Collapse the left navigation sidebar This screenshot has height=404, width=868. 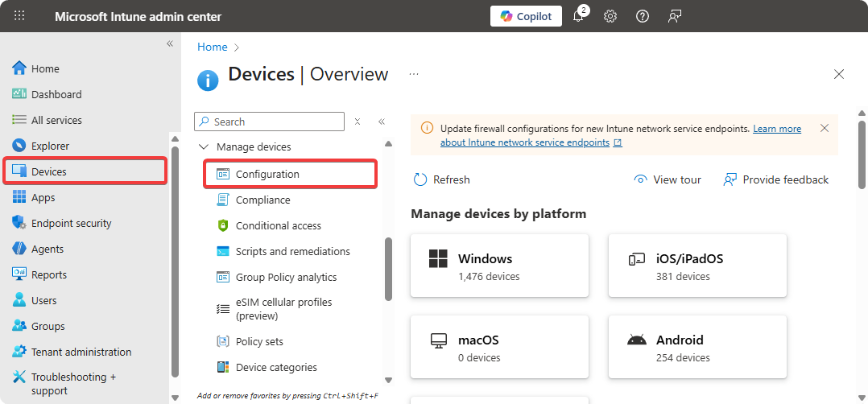[170, 43]
